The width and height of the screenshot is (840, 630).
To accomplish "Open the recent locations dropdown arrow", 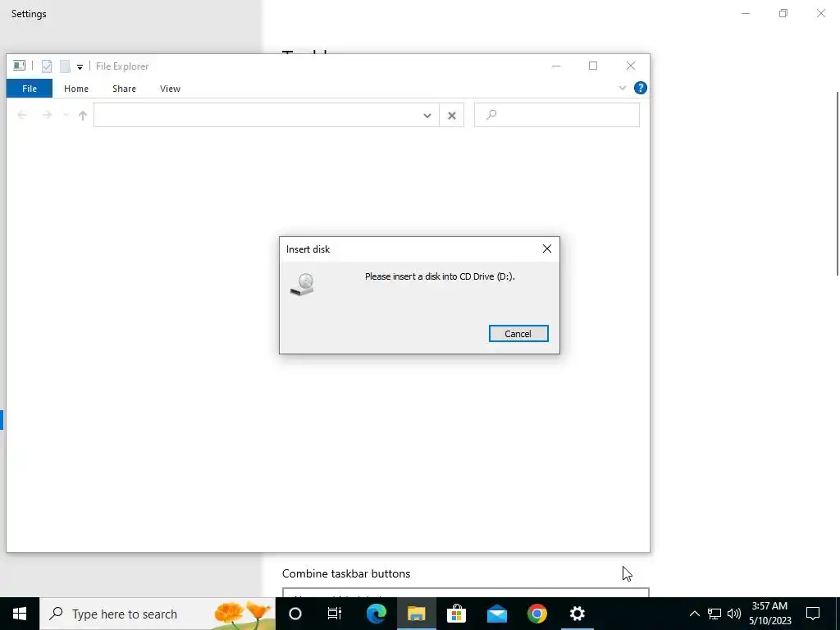I will click(66, 115).
